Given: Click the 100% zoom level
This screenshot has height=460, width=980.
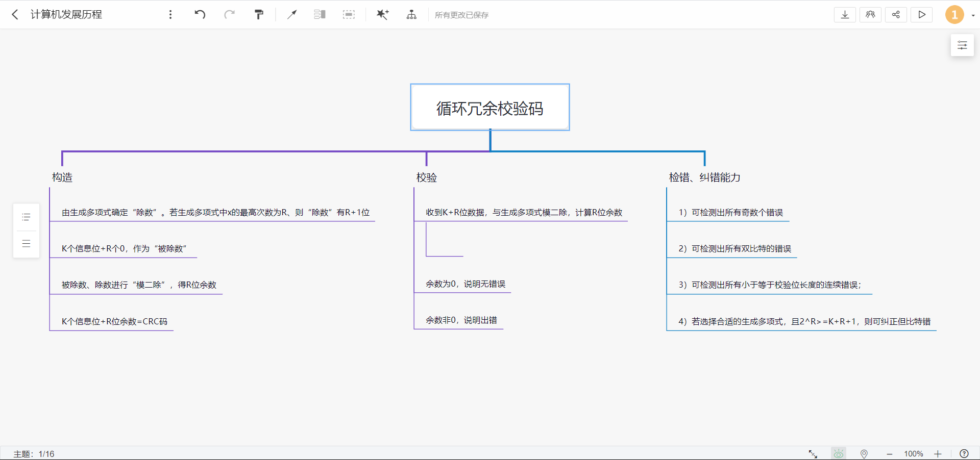Looking at the screenshot, I should tap(914, 454).
